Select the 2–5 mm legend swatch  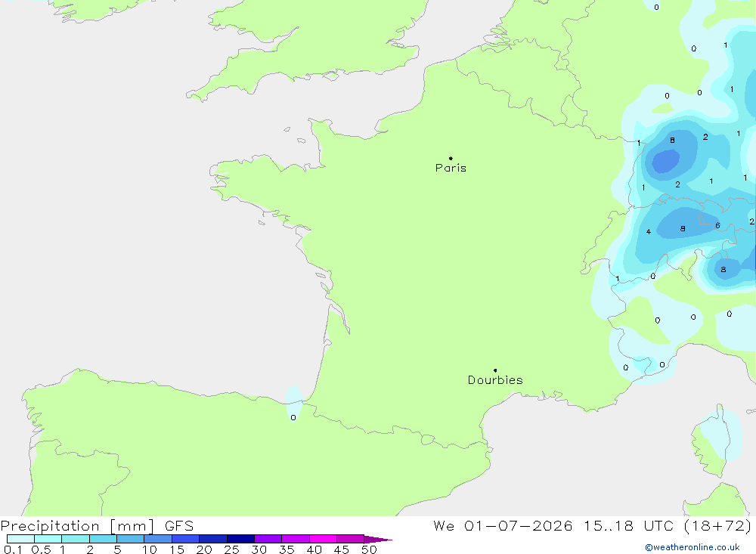[103, 539]
